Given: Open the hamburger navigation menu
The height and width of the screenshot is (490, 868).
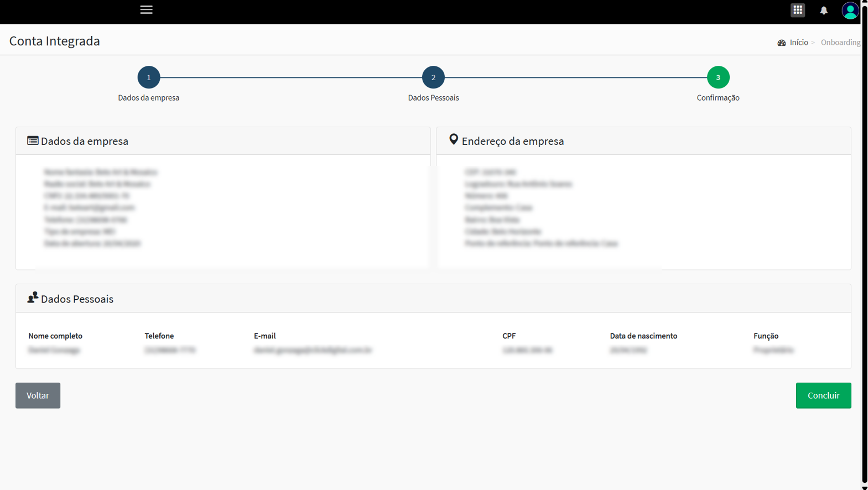Looking at the screenshot, I should (146, 10).
